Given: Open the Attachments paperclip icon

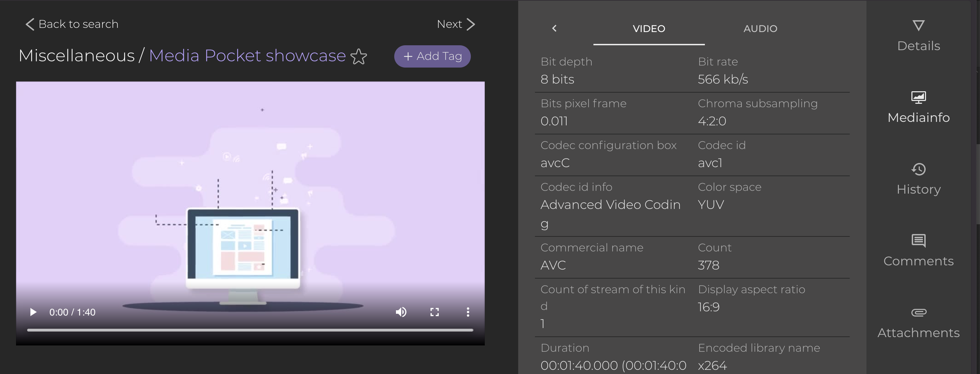Looking at the screenshot, I should 918,313.
